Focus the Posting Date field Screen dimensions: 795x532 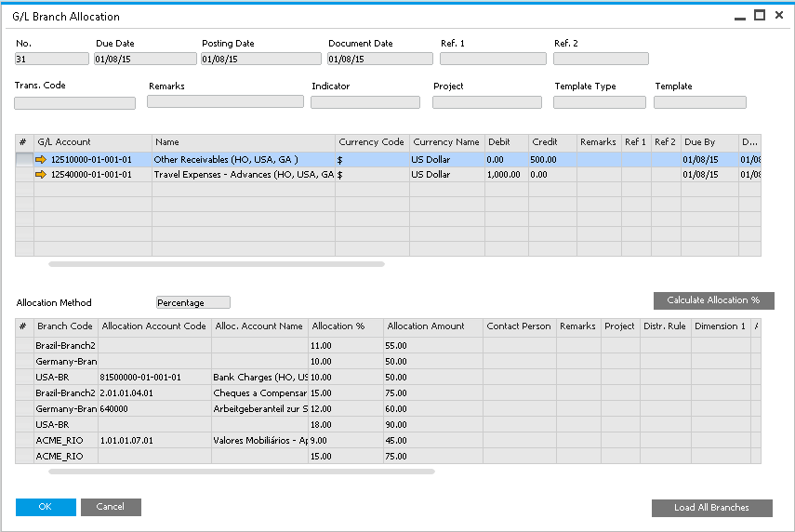click(x=261, y=59)
